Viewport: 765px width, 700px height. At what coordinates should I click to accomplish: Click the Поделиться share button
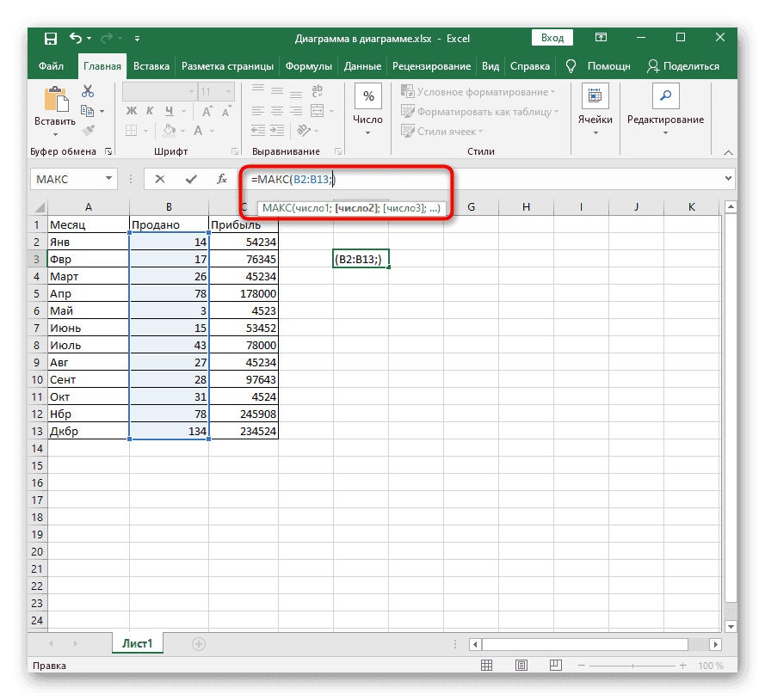tap(683, 66)
